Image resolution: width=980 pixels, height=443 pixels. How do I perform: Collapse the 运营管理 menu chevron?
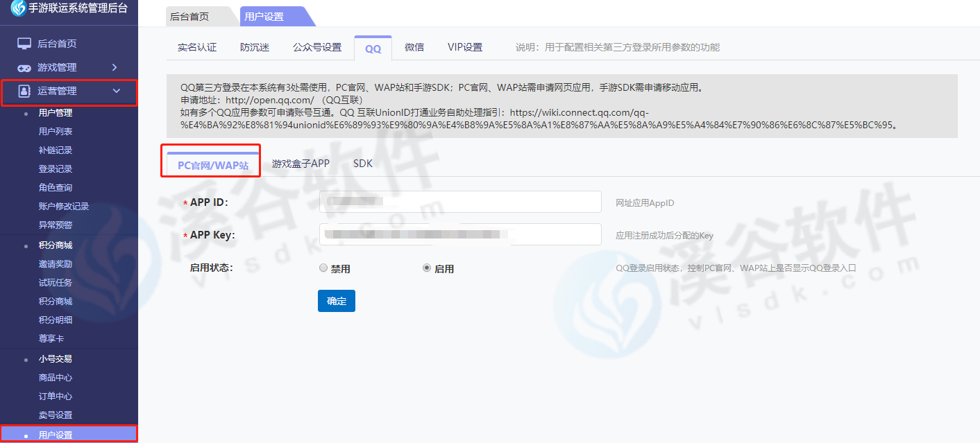116,91
